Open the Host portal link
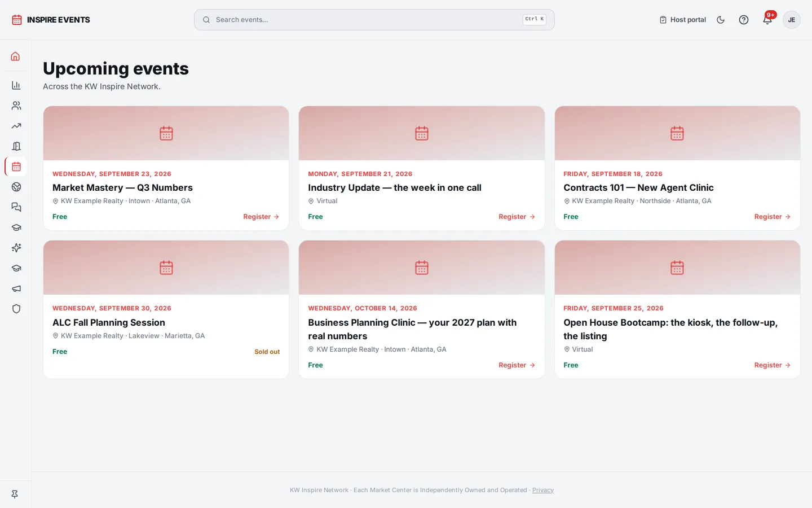Viewport: 812px width, 508px height. [682, 20]
